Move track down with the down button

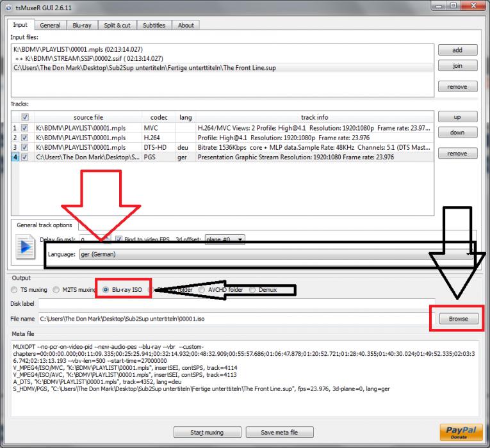pyautogui.click(x=457, y=132)
